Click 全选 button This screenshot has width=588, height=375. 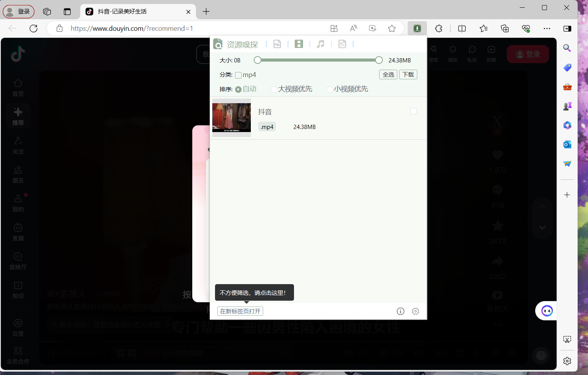[x=388, y=74]
